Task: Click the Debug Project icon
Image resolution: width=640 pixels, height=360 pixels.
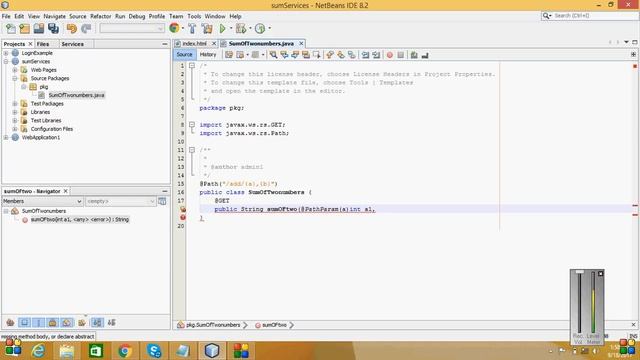Action: point(241,28)
